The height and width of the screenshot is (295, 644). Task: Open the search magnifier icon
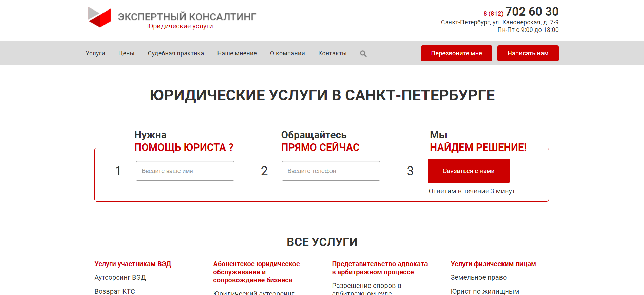(363, 54)
